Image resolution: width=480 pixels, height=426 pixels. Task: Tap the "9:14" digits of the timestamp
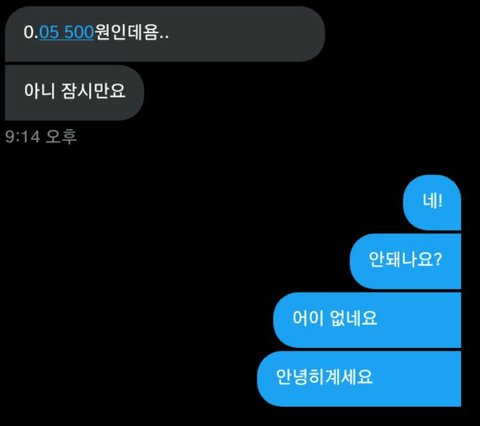tap(23, 137)
